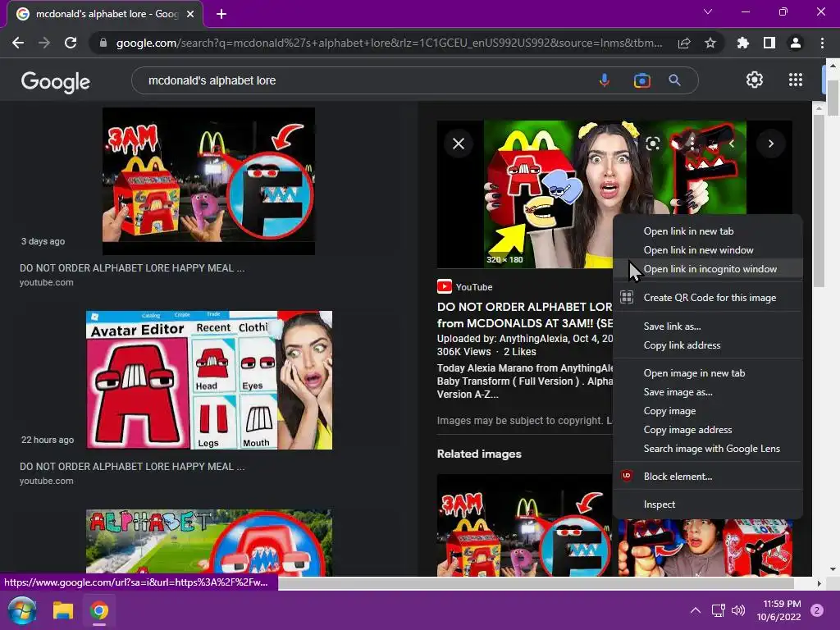Screen dimensions: 840x630
Task: Click the browser back arrow
Action: [x=18, y=43]
